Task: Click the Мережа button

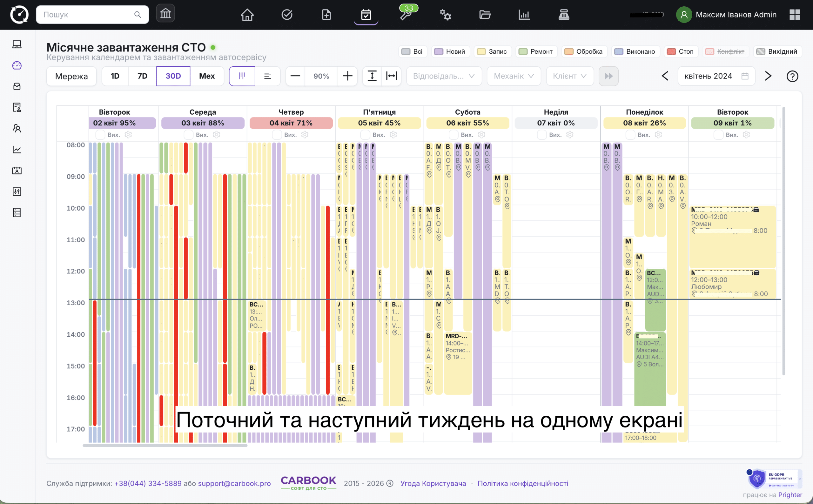Action: pos(71,76)
